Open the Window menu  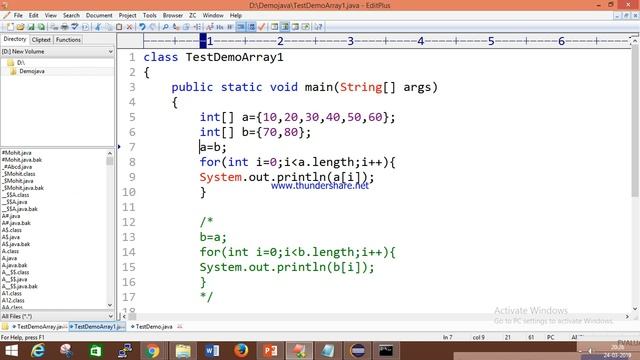point(213,16)
